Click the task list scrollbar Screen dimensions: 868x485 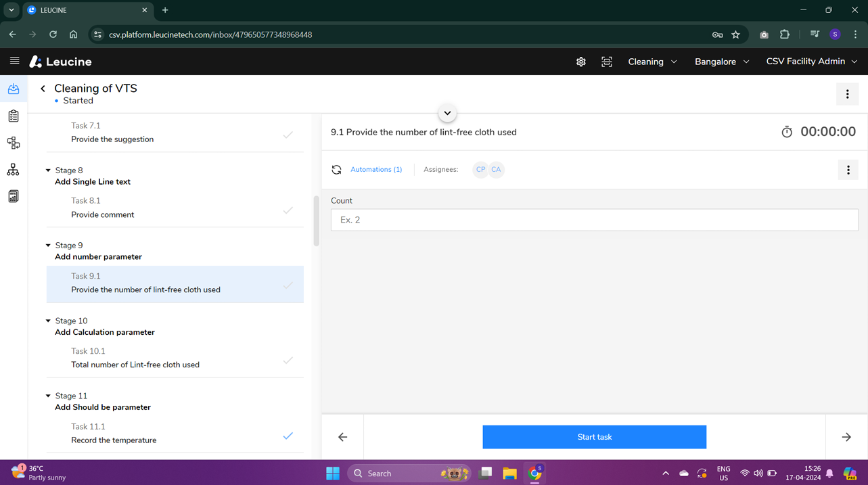315,221
